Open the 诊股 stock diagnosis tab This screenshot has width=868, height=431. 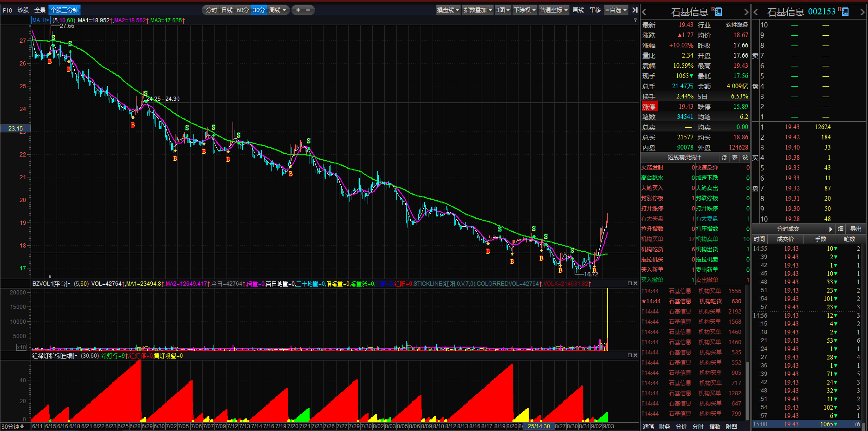pos(23,10)
